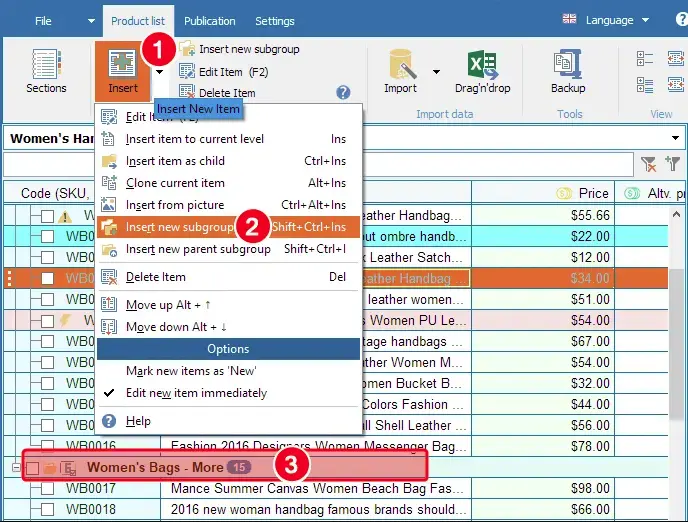
Task: Click the bottom-left View list icon
Action: click(645, 85)
